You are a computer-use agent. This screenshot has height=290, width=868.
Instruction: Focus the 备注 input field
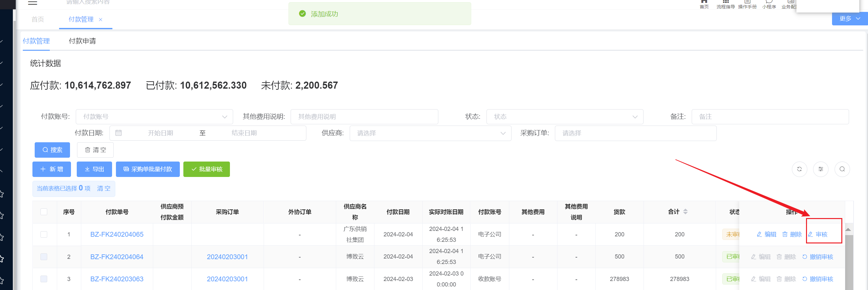pos(770,117)
